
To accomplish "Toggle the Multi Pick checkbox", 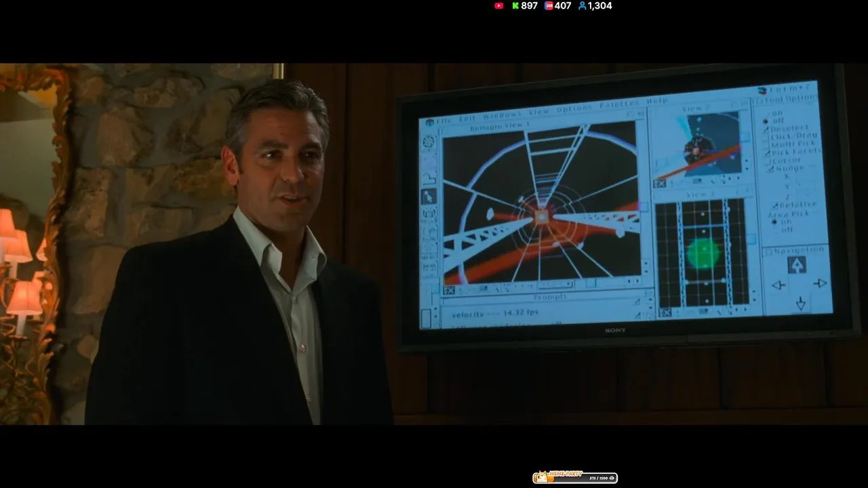I will (x=767, y=145).
